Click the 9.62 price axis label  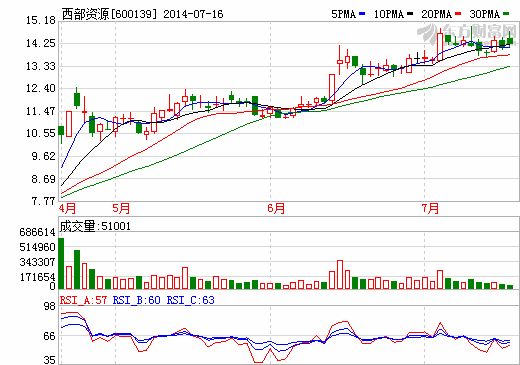click(43, 156)
